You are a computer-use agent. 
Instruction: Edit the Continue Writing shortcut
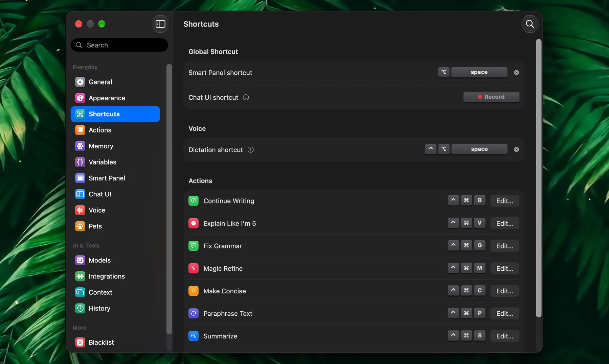click(x=504, y=201)
